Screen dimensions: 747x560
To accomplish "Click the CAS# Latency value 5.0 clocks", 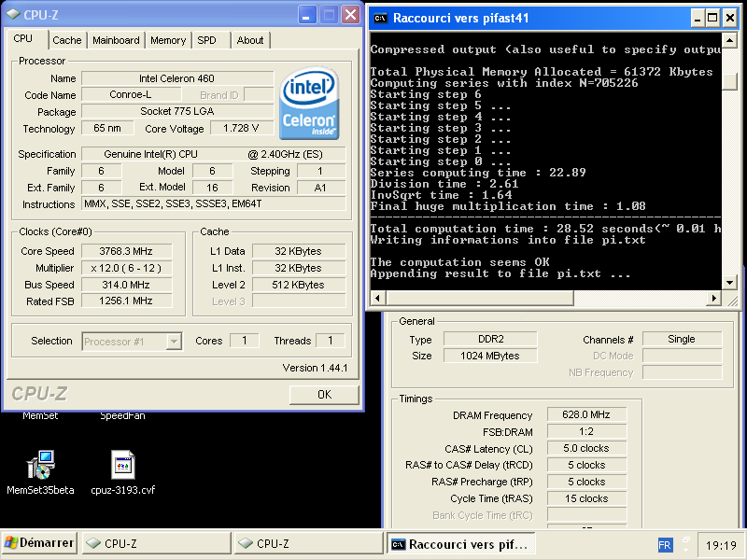I will pos(586,448).
